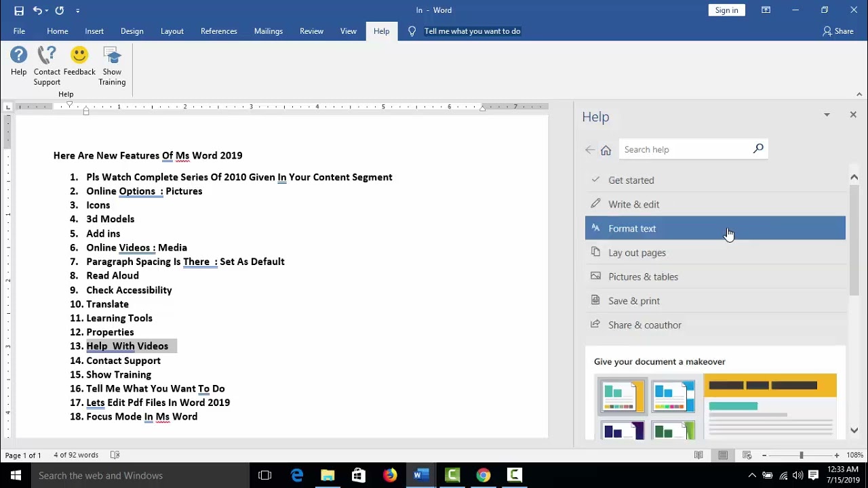Screen dimensions: 868x488
Task: Open the Save & print help topic
Action: 715,301
